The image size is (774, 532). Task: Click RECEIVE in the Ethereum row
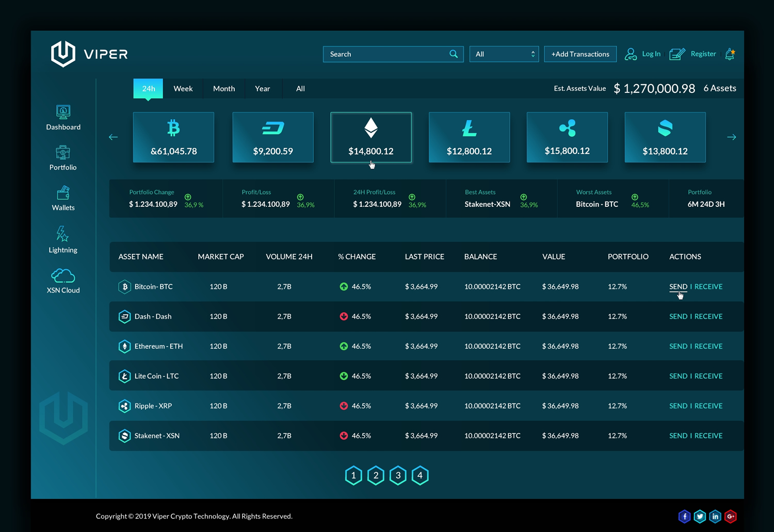click(708, 346)
